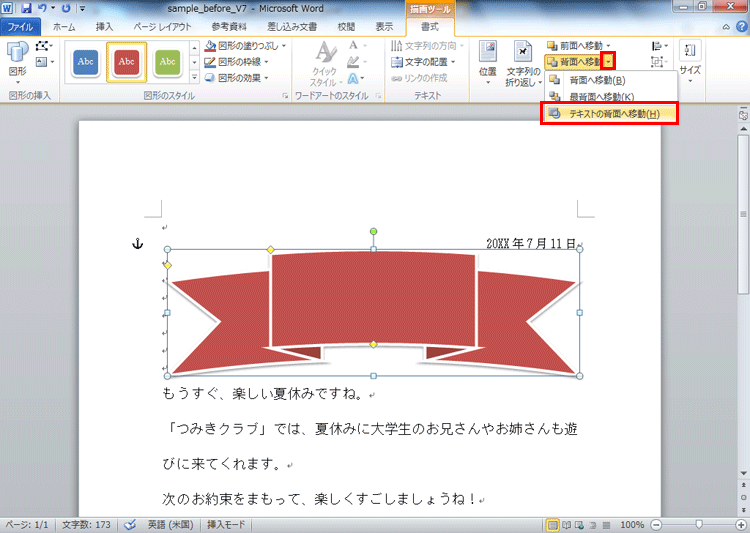750x533 pixels.
Task: Toggle the 挿入モード insert mode indicator
Action: pyautogui.click(x=226, y=525)
